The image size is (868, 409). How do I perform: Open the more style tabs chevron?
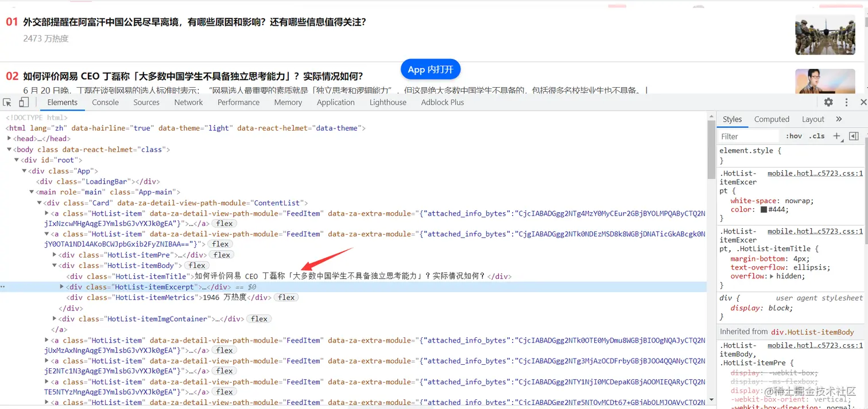(x=838, y=119)
